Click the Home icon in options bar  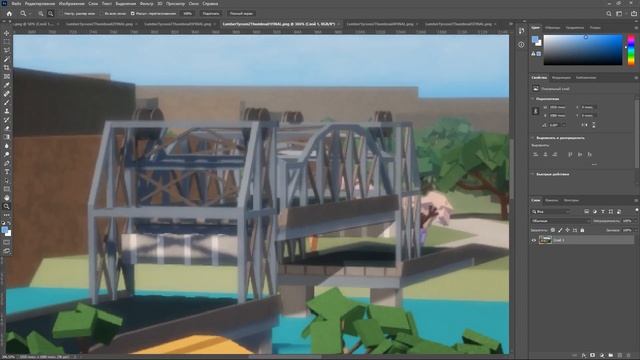(9, 13)
